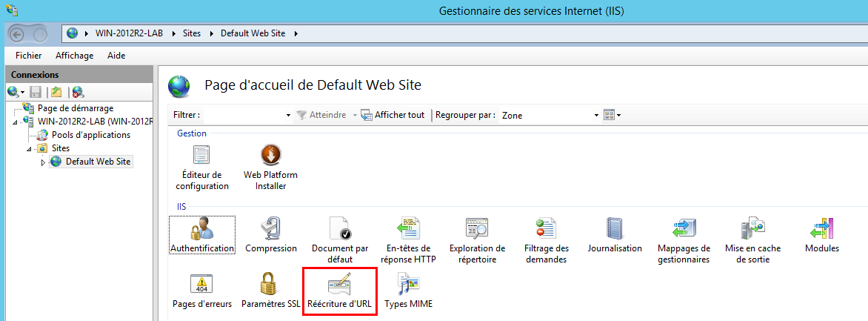This screenshot has width=868, height=321.
Task: Click the delete connection icon
Action: point(78,92)
